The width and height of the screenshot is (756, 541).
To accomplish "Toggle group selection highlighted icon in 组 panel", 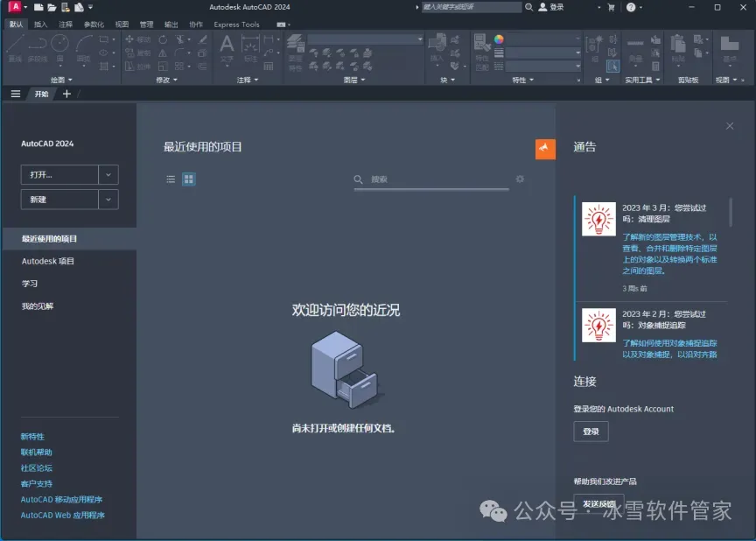I will click(612, 66).
